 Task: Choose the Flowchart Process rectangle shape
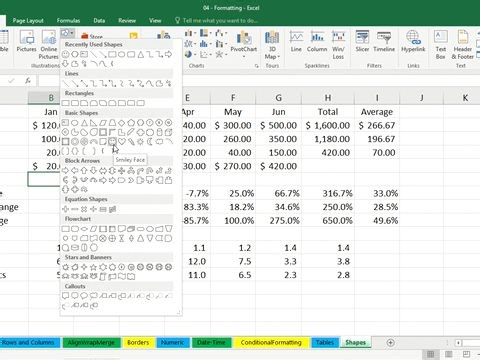[x=65, y=229]
